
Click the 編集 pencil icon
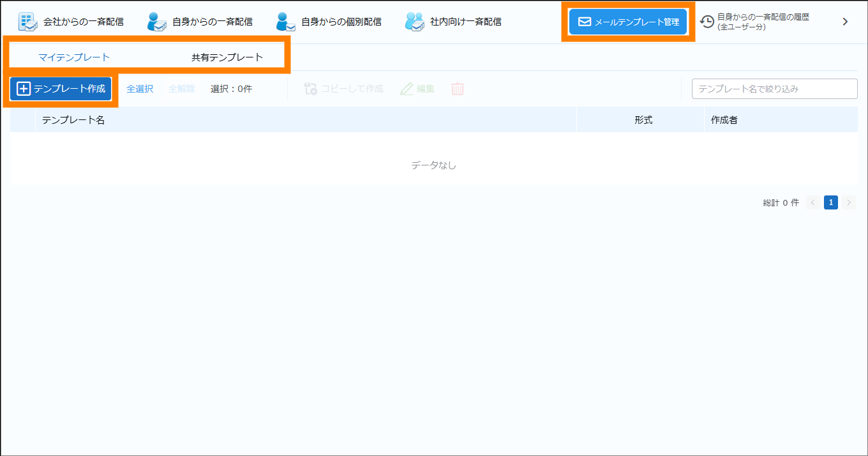point(407,89)
